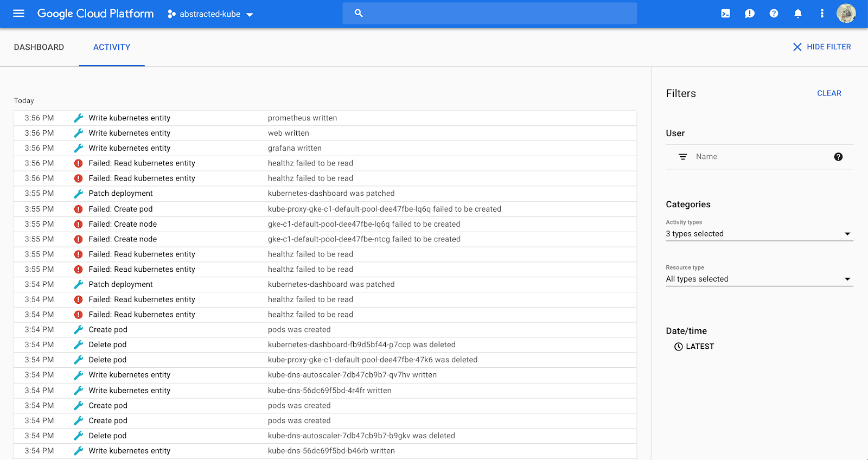Image resolution: width=868 pixels, height=460 pixels.
Task: Click the user Name filter field
Action: (759, 157)
